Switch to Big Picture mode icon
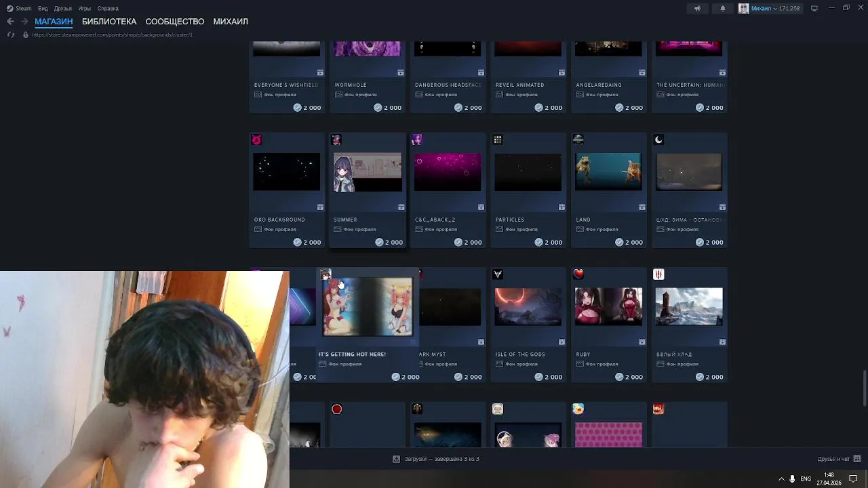The image size is (868, 488). [814, 8]
